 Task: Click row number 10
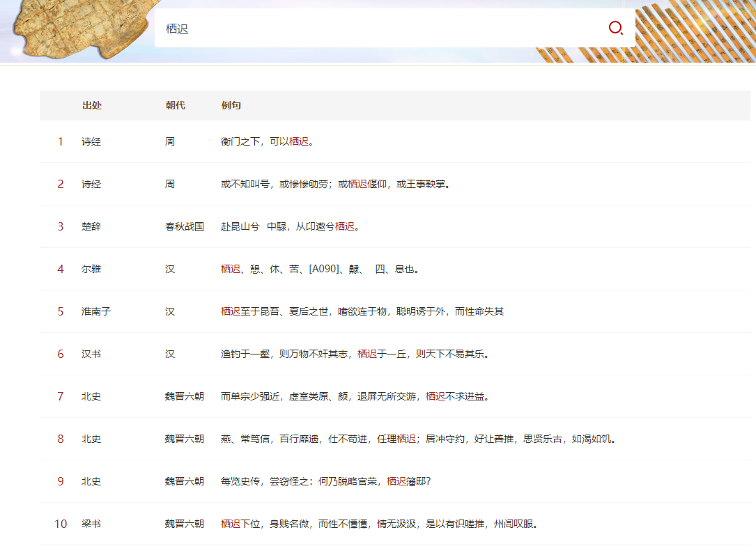pyautogui.click(x=60, y=523)
